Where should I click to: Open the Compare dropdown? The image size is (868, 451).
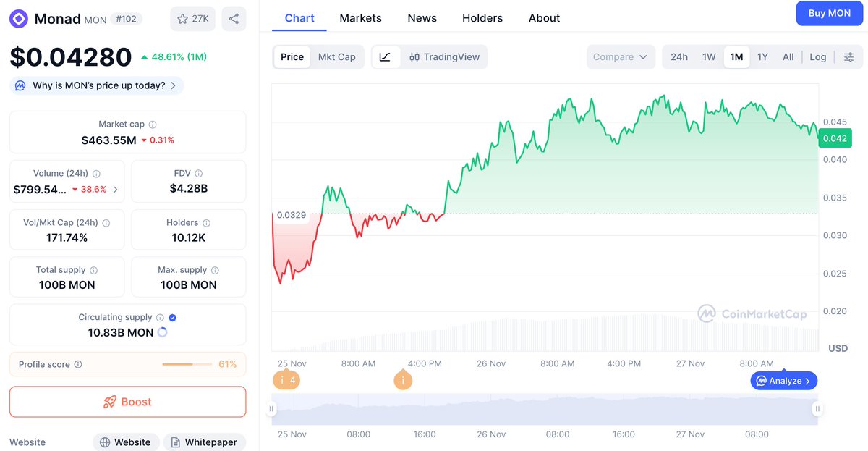tap(621, 56)
